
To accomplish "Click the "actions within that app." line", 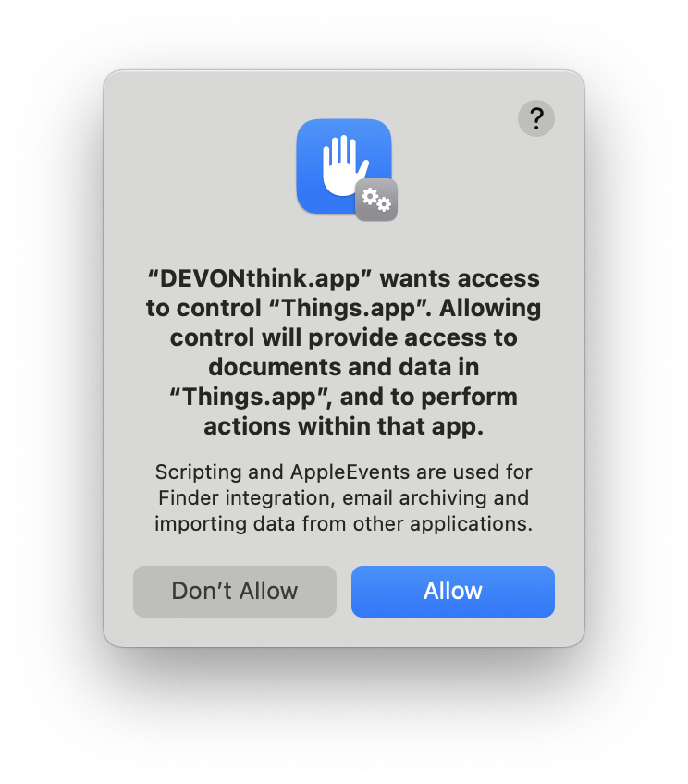I will point(343,426).
